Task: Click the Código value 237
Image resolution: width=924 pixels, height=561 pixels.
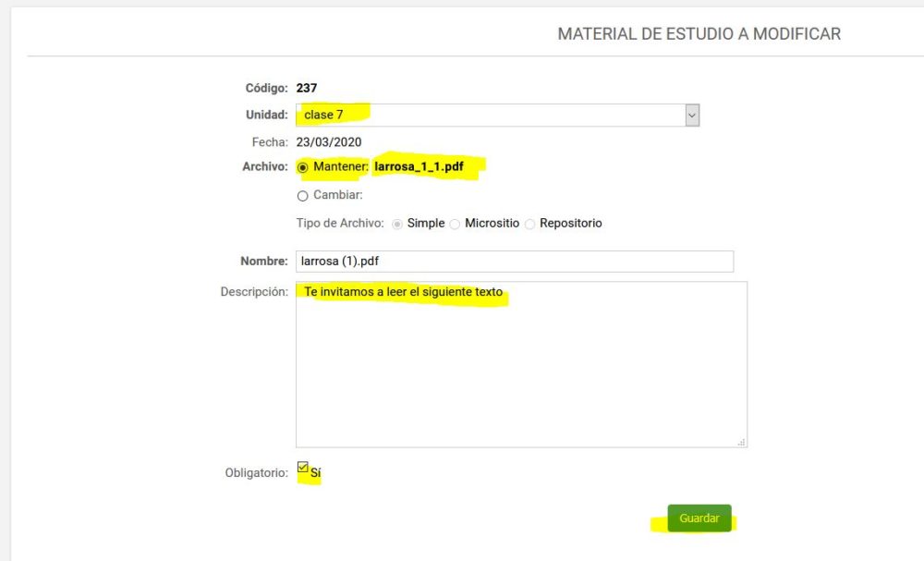Action: (307, 89)
